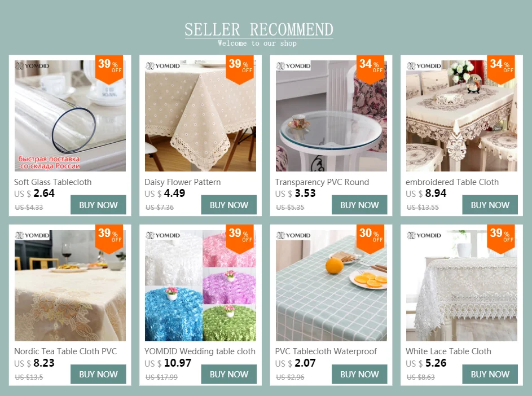The width and height of the screenshot is (532, 396).
Task: Buy the White Lace Table Cloth now
Action: click(490, 375)
